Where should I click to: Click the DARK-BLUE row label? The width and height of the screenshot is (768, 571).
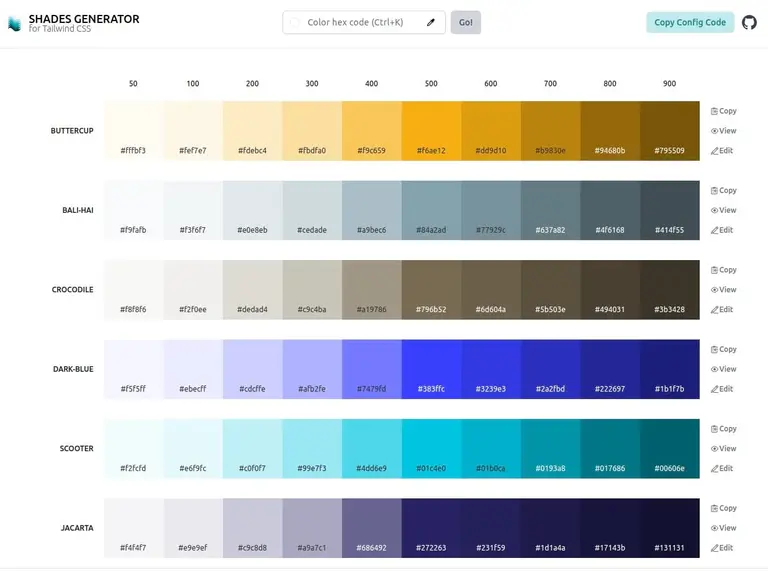(x=73, y=369)
